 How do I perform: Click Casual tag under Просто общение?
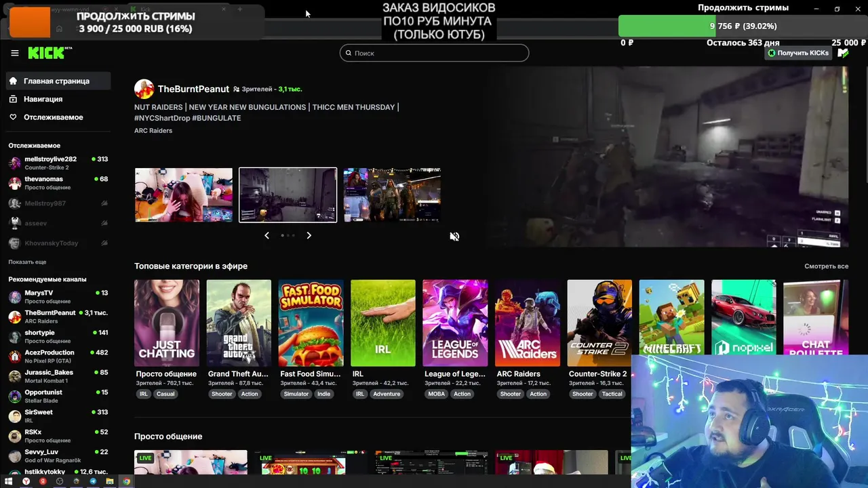(x=165, y=394)
